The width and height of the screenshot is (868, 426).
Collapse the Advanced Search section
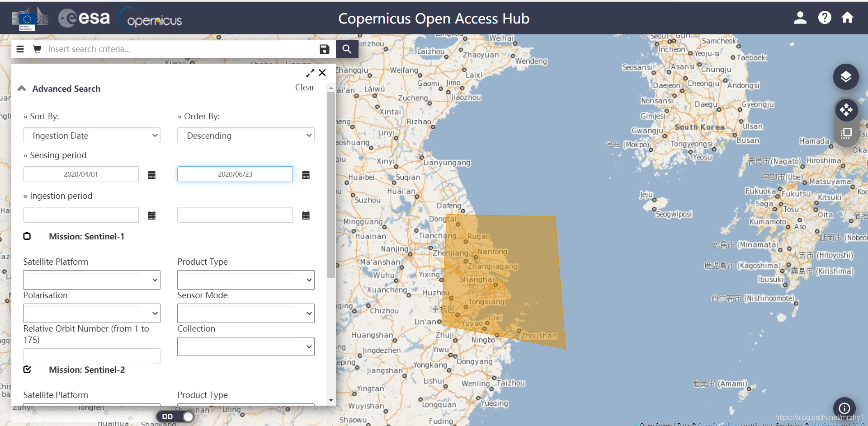click(x=22, y=89)
